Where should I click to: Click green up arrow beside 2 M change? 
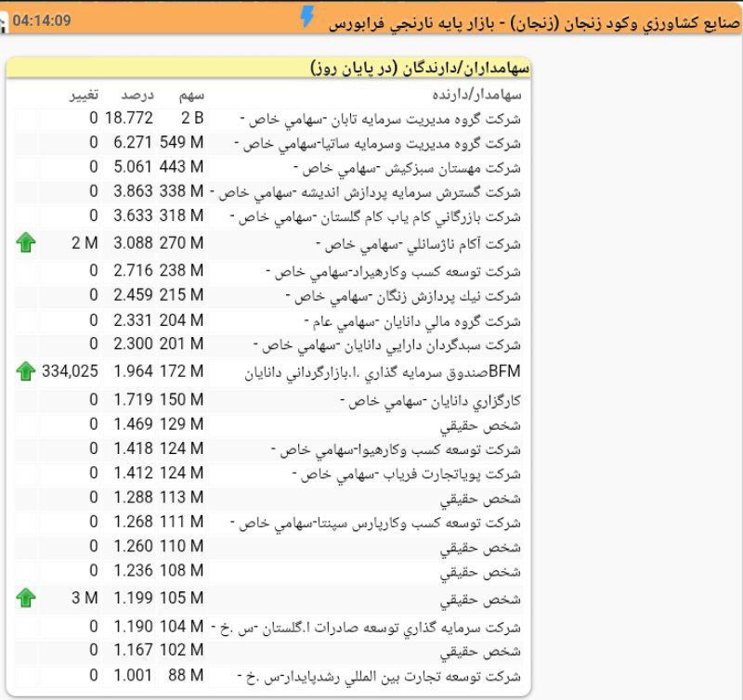[26, 243]
